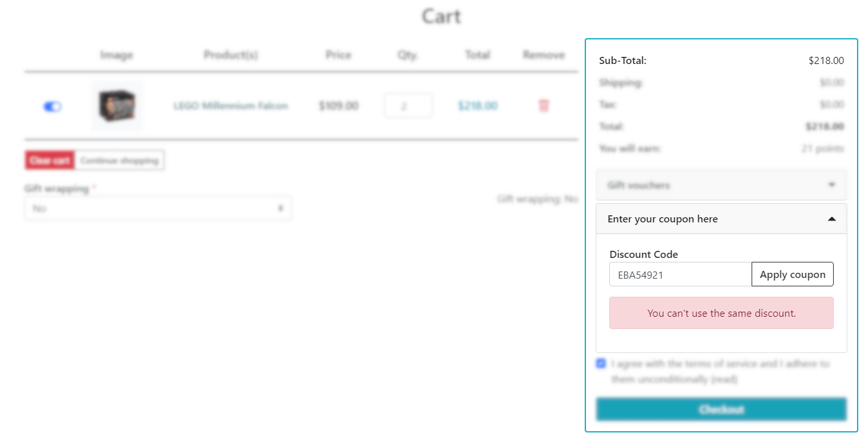
Task: Click the Remove column header
Action: (x=544, y=55)
